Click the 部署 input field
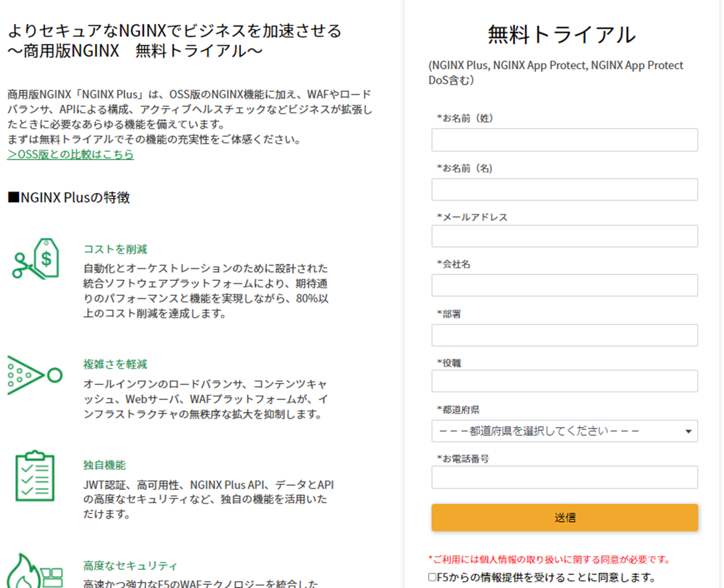Screen dimensions: 724x588 point(565,335)
